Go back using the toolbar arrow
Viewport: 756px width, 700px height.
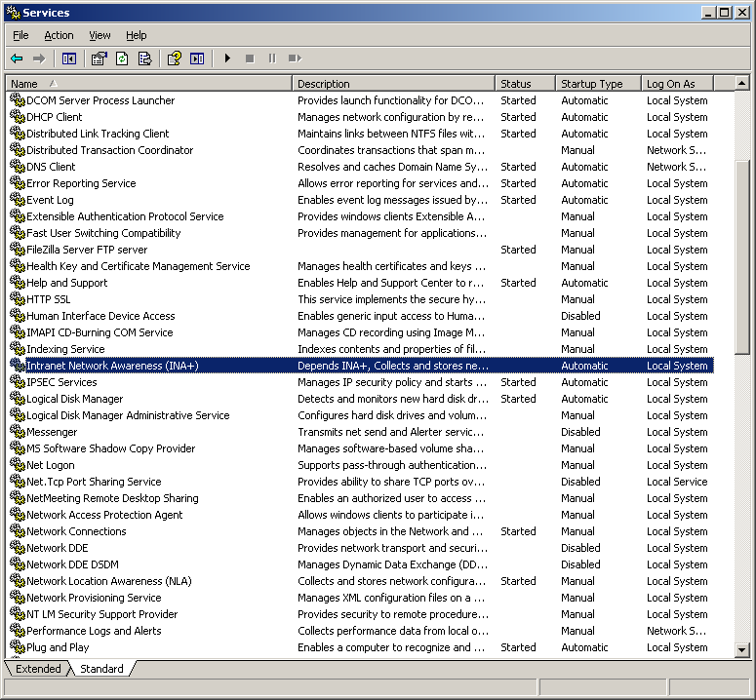(x=17, y=58)
